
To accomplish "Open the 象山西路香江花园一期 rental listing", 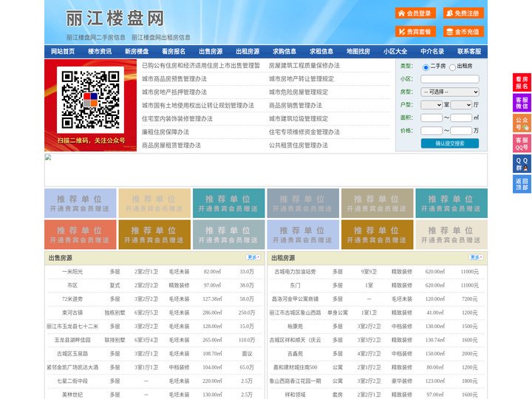I will [295, 381].
